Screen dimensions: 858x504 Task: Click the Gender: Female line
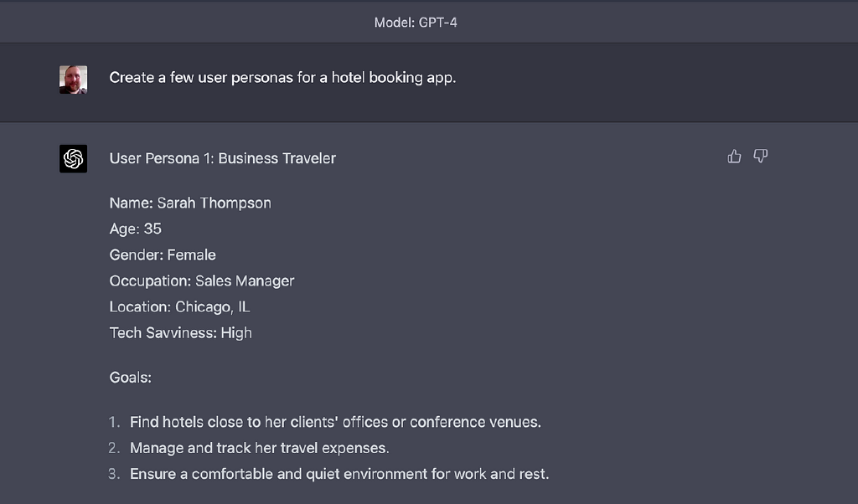coord(163,255)
